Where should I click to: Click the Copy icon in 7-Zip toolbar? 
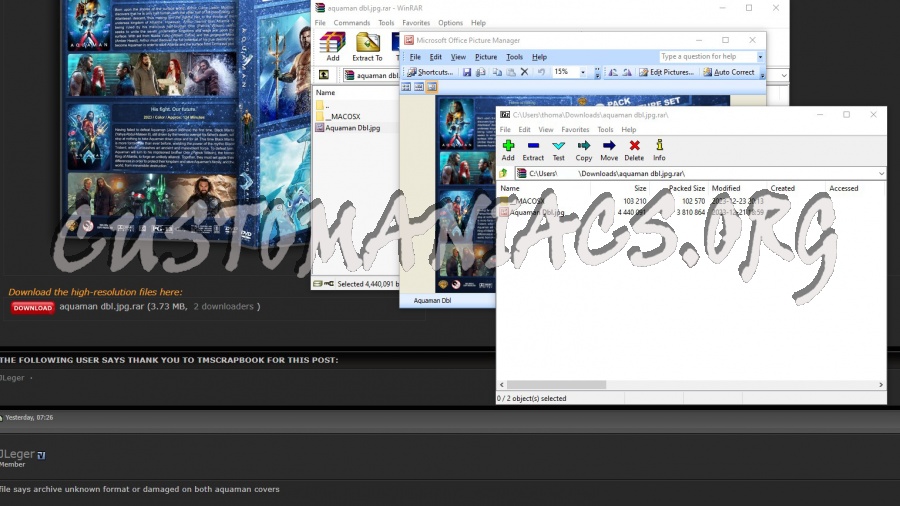coord(584,146)
